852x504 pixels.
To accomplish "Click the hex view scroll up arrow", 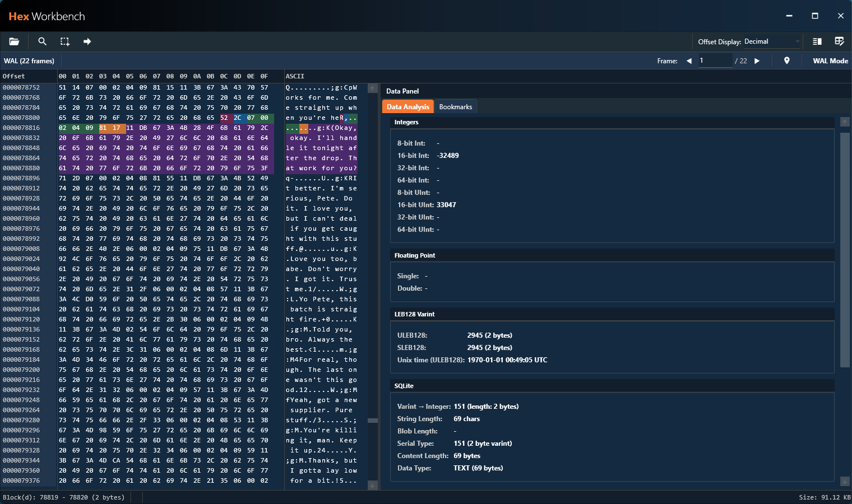I will (372, 88).
